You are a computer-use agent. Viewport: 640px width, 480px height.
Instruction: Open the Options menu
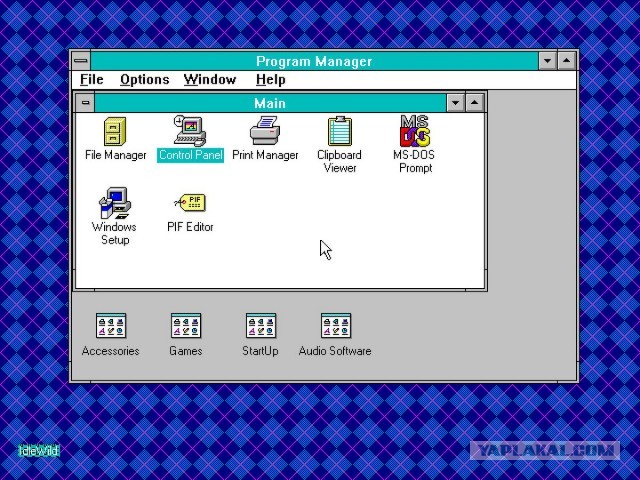click(x=144, y=80)
